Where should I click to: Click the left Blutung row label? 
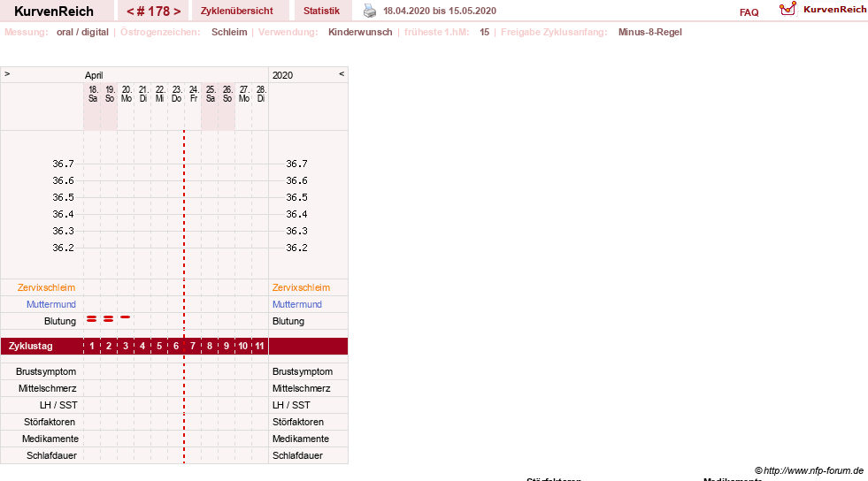point(60,321)
